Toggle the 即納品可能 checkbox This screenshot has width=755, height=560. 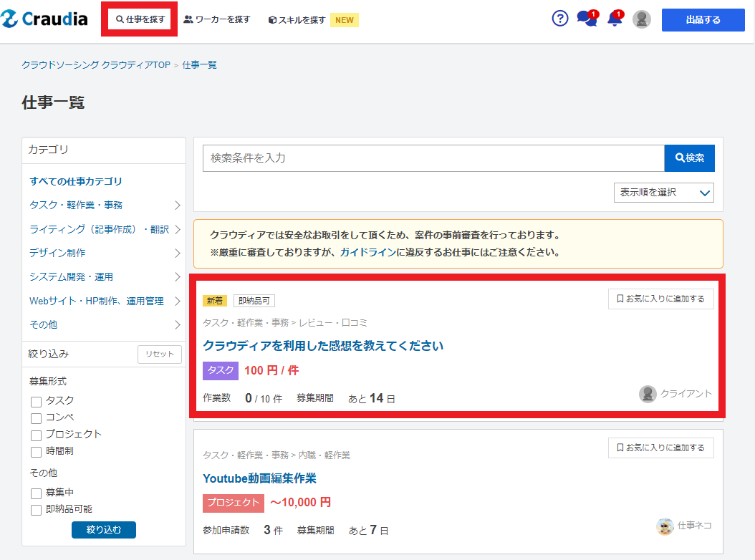pyautogui.click(x=36, y=510)
